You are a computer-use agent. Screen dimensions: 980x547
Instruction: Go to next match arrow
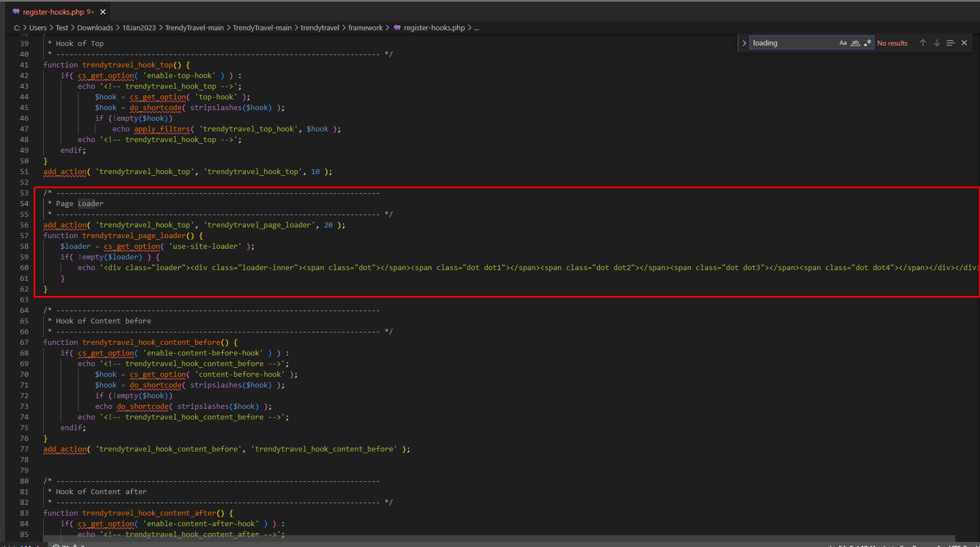click(937, 43)
